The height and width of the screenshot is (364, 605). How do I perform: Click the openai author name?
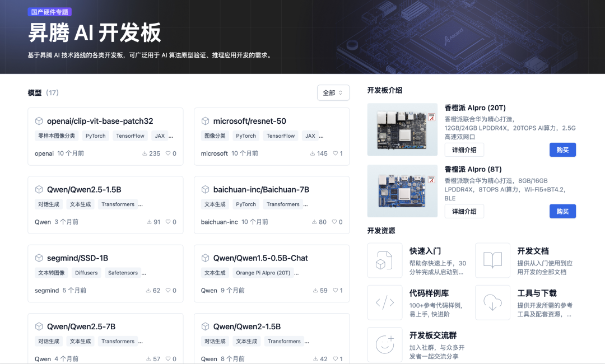point(44,153)
